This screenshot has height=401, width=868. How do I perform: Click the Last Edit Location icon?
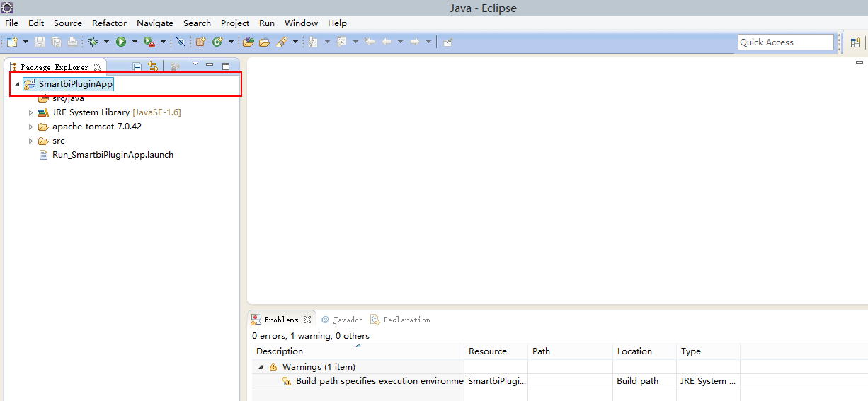(x=369, y=42)
